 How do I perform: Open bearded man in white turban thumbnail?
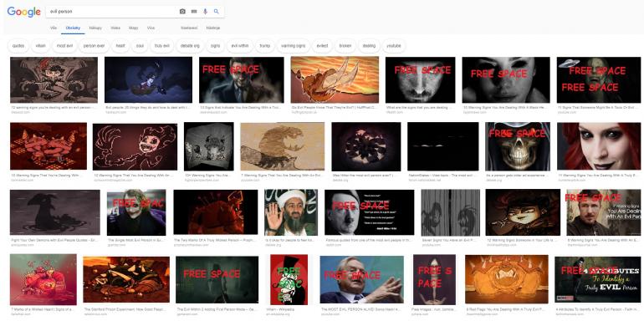click(x=291, y=212)
